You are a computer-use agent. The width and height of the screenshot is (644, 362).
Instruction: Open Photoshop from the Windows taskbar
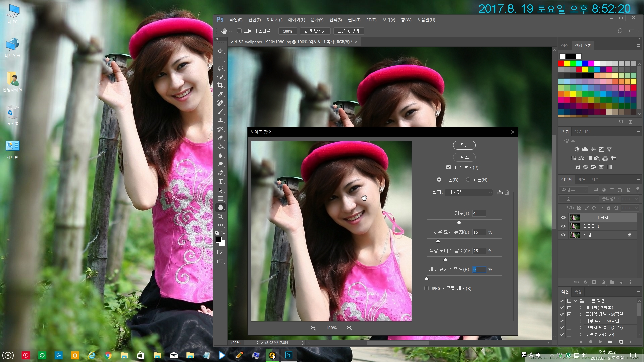coord(288,355)
